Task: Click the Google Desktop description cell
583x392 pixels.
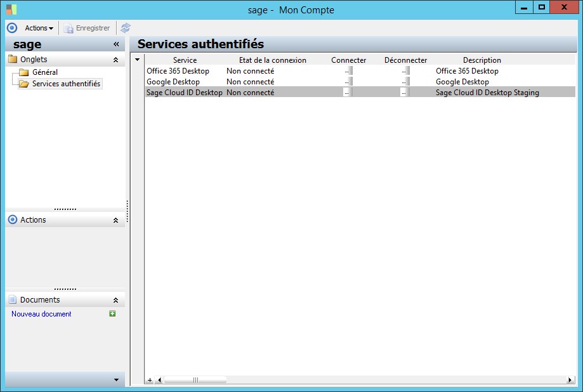Action: click(462, 81)
